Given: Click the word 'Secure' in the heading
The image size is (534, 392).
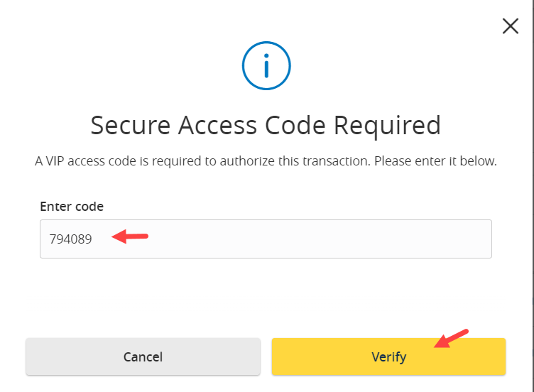Looking at the screenshot, I should tap(131, 126).
